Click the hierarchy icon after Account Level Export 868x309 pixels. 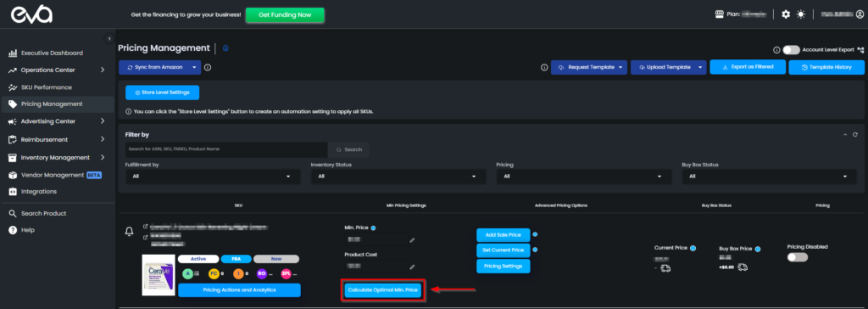tap(861, 50)
